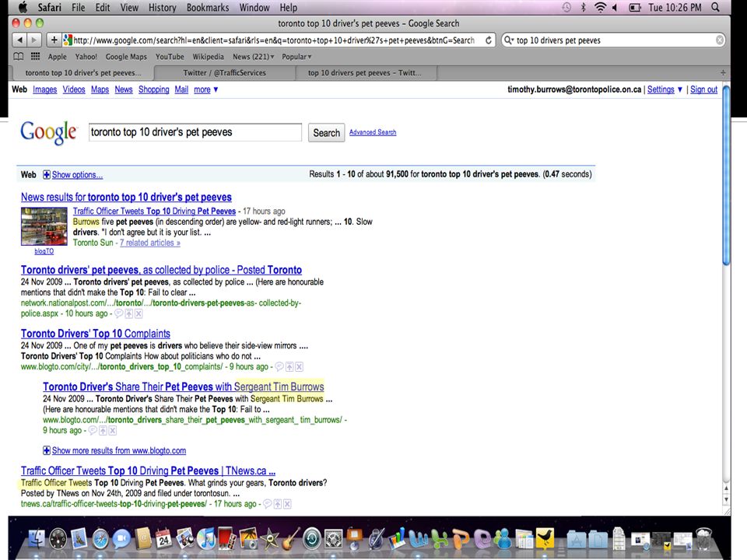
Task: Click the Google Search button
Action: 326,133
